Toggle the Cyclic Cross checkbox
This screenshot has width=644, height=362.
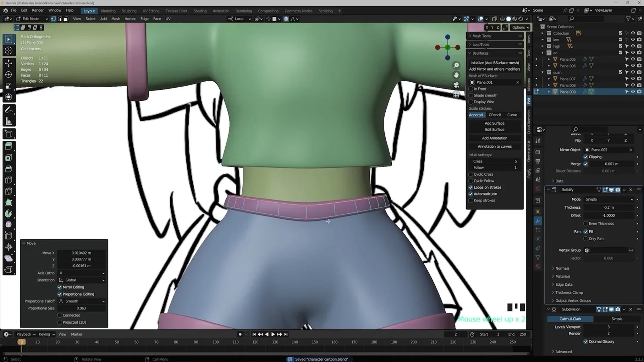click(x=471, y=174)
